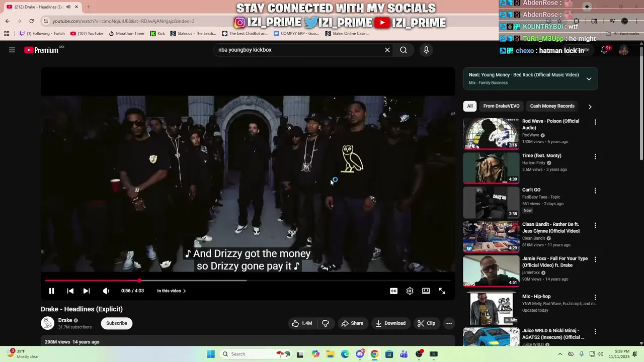Screen dimensions: 644x362
Task: Open the (107) YouTube bookmark
Action: tap(87, 33)
